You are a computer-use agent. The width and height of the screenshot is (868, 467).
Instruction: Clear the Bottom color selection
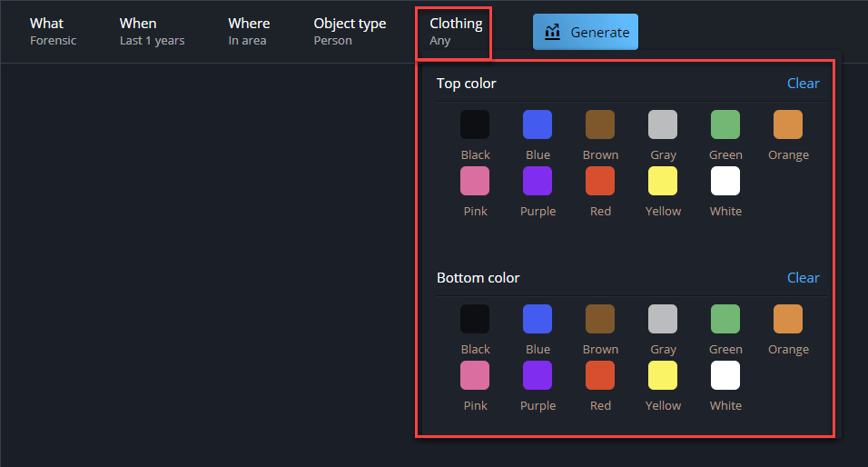pyautogui.click(x=803, y=278)
